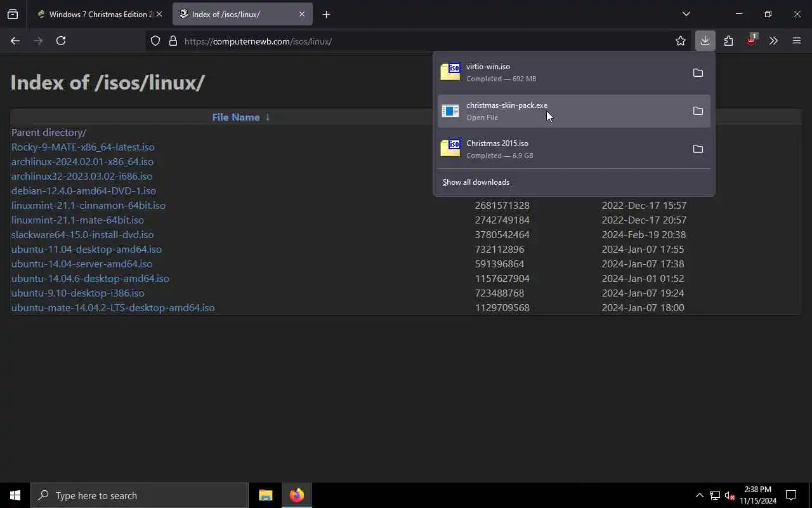Click the muted volume tray icon
This screenshot has height=508, width=812.
730,495
